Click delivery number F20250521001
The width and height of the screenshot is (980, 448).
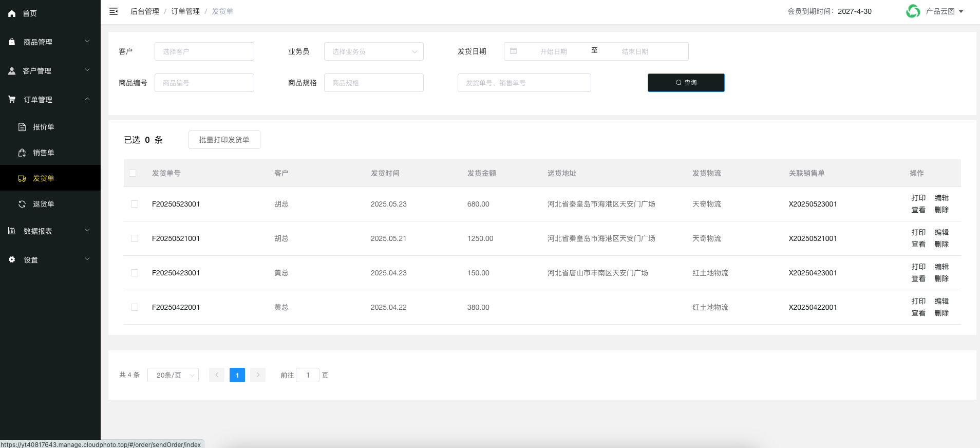pos(176,238)
